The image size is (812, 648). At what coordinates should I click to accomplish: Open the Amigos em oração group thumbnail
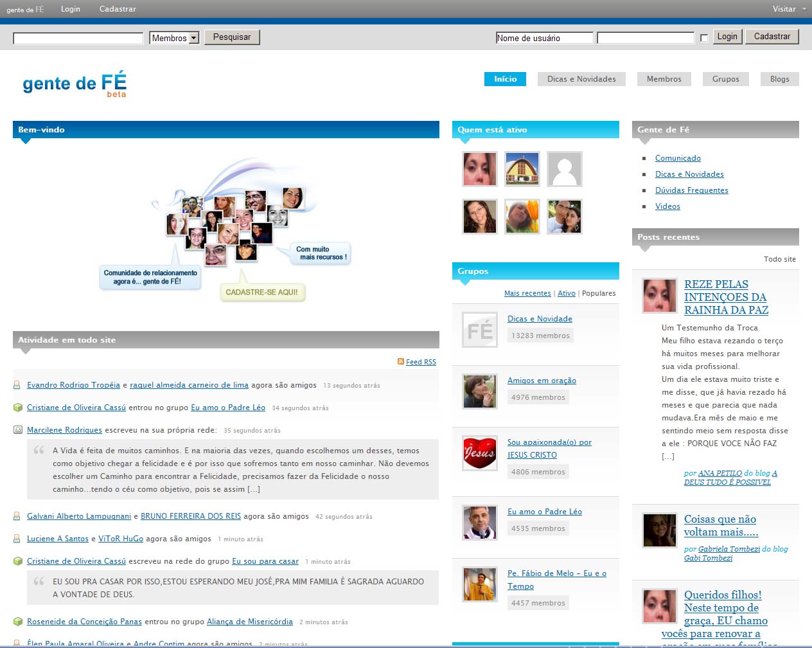(x=480, y=392)
